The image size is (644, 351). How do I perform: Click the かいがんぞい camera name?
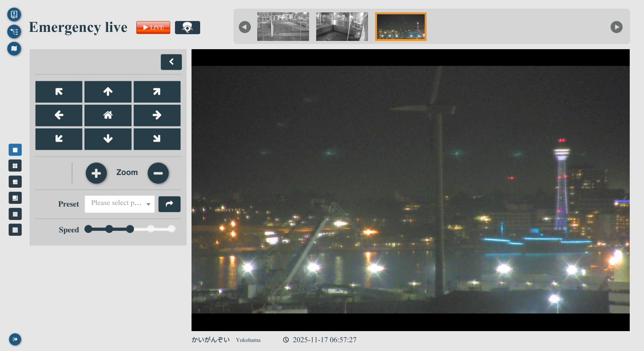211,340
